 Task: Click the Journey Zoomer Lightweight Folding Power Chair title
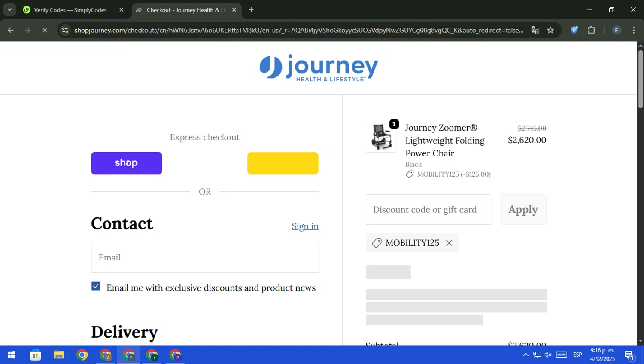pos(445,140)
